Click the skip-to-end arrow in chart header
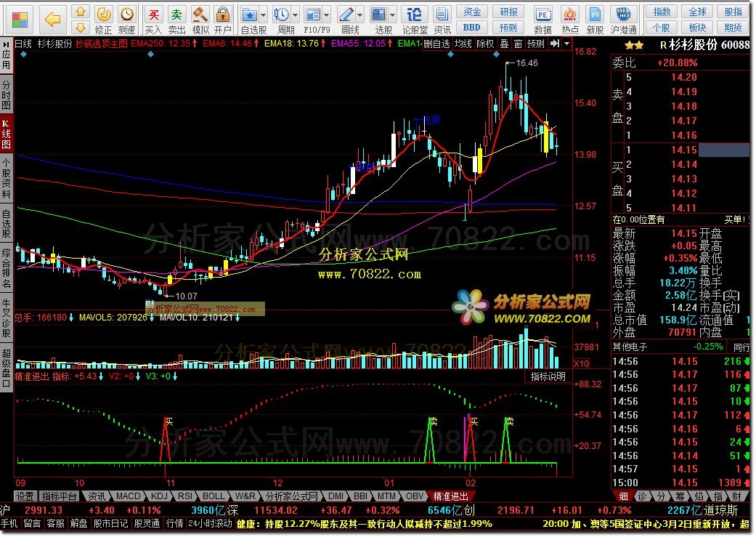Viewport: 756px width, 537px height. [x=555, y=44]
